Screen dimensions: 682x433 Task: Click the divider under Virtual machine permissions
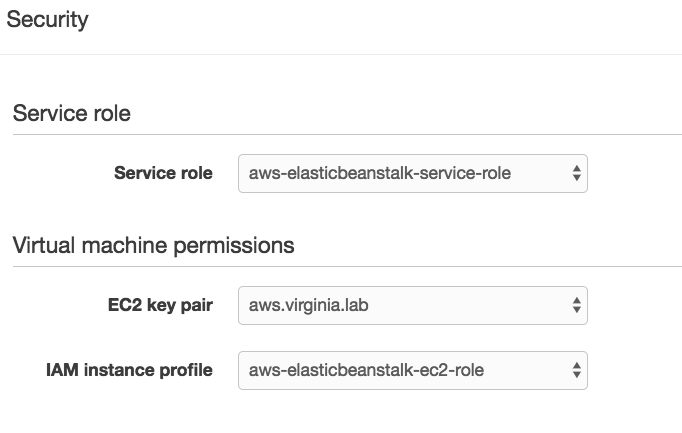(x=348, y=266)
